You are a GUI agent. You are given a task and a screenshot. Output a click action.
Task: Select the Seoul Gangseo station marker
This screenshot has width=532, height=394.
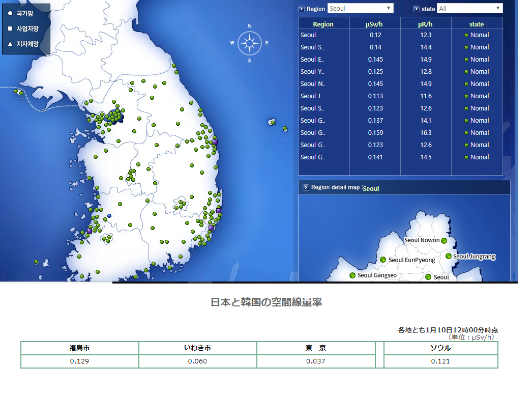click(x=352, y=275)
